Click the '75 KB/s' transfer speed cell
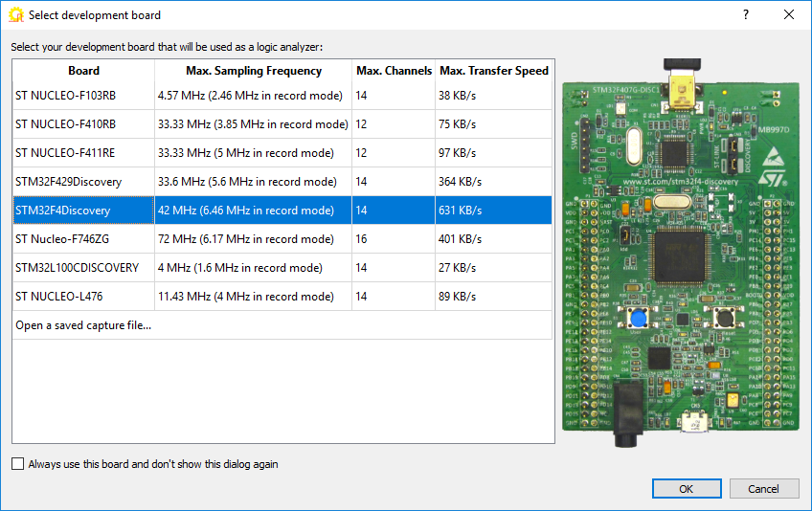 coord(494,124)
